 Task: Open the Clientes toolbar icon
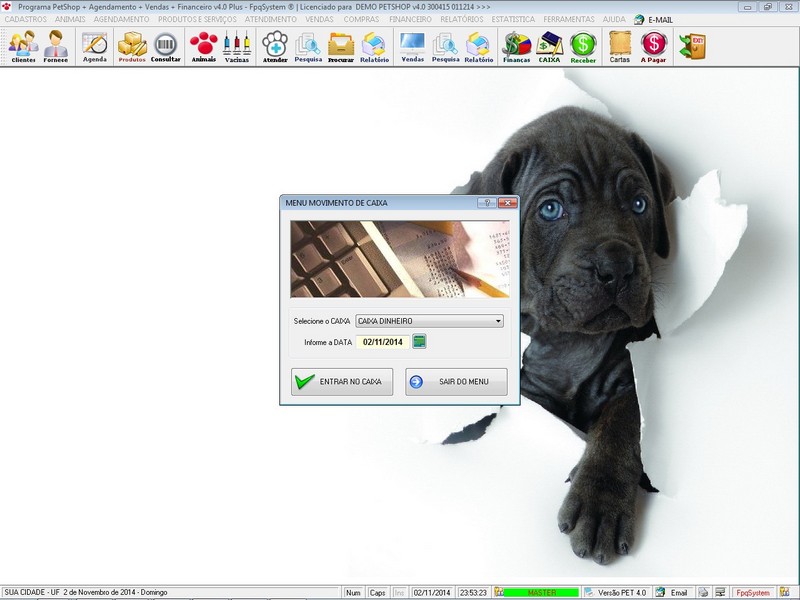click(23, 46)
